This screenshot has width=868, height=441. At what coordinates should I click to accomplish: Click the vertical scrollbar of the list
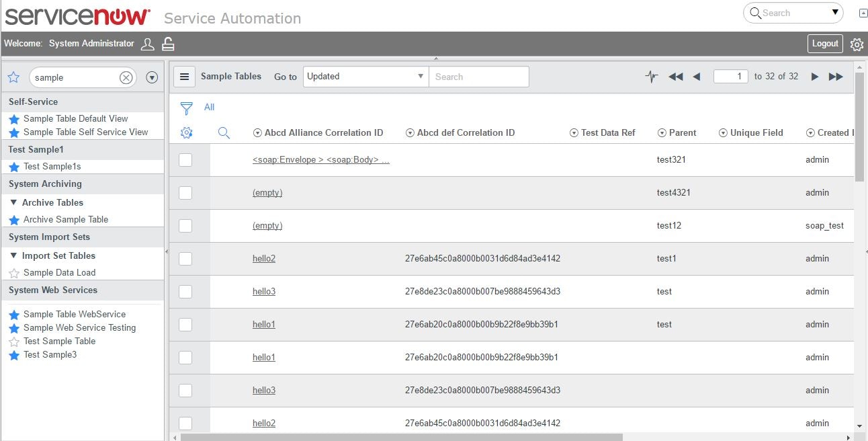coord(859,126)
